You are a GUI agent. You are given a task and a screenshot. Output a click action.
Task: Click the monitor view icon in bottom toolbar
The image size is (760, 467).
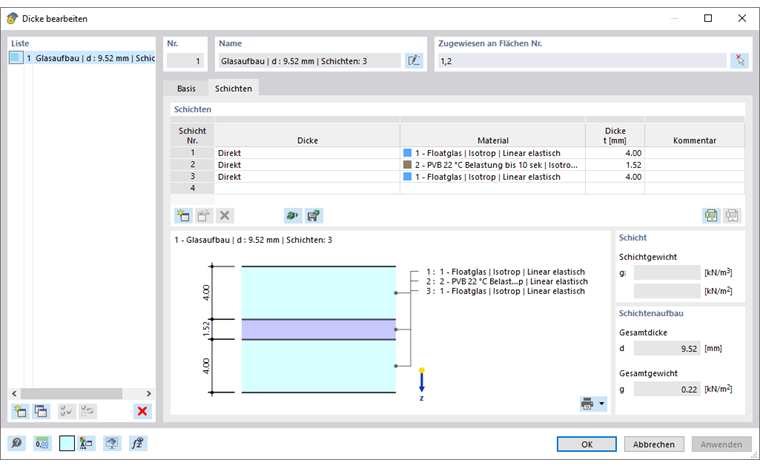point(112,443)
